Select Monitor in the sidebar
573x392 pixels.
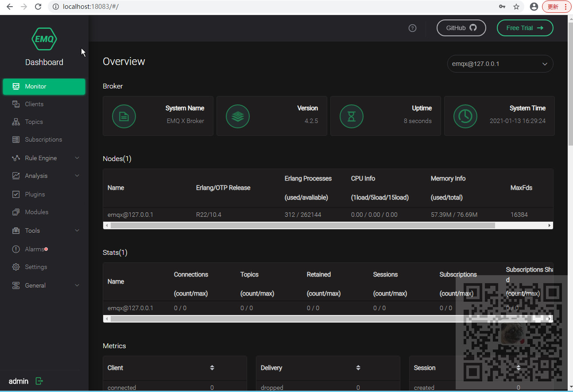tap(44, 87)
